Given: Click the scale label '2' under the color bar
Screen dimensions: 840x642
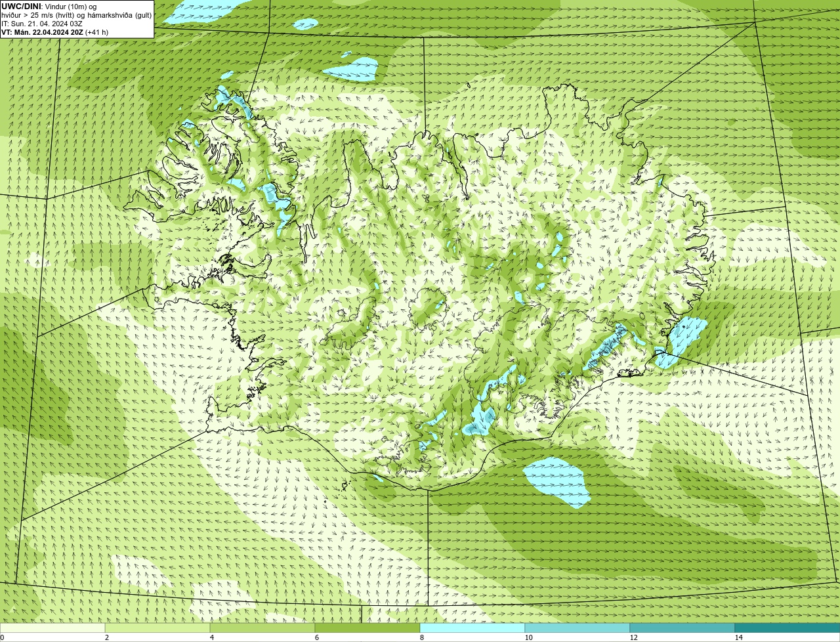Looking at the screenshot, I should pos(107,637).
